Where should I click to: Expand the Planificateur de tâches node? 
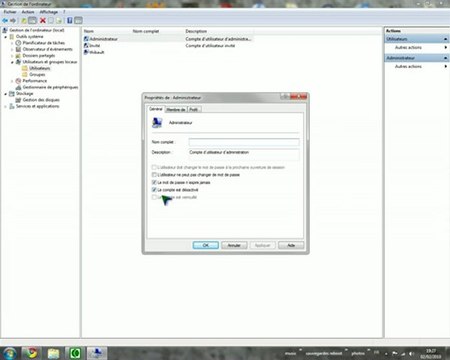(12, 43)
